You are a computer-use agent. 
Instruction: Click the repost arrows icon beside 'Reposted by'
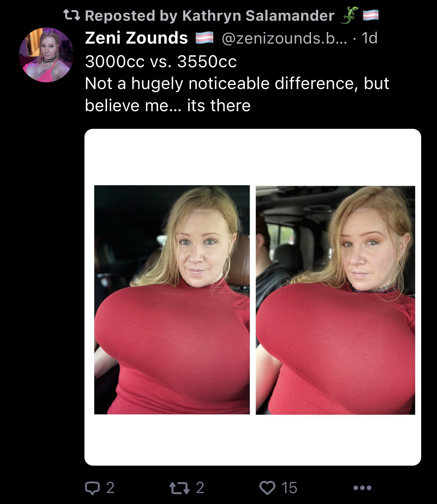(72, 15)
